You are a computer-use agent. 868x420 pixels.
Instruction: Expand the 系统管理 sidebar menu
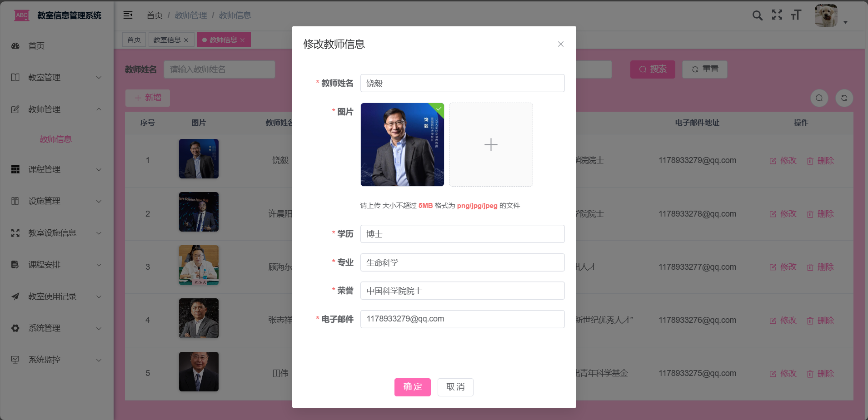pos(57,328)
